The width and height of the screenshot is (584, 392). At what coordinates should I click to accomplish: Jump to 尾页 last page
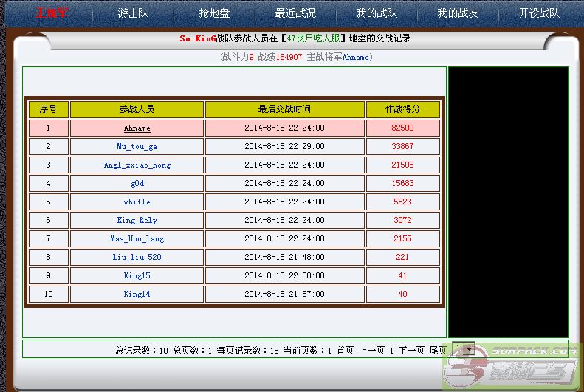[438, 351]
